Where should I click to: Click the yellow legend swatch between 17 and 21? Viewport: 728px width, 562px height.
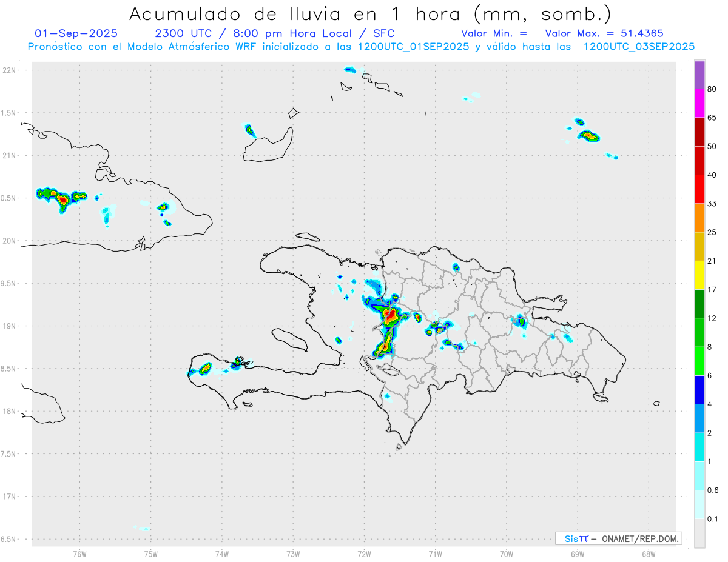coord(699,275)
